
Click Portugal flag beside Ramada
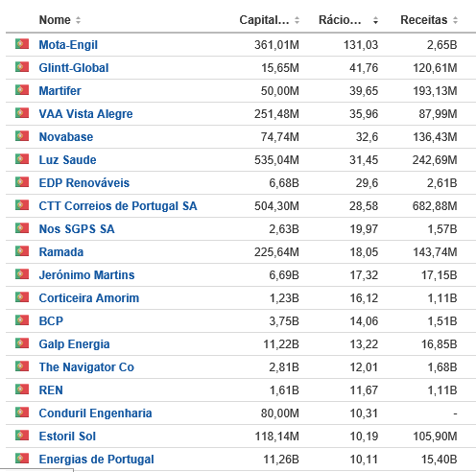[22, 251]
